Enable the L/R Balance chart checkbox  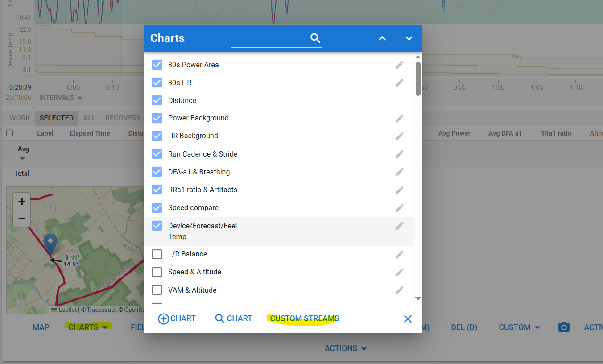click(x=157, y=254)
